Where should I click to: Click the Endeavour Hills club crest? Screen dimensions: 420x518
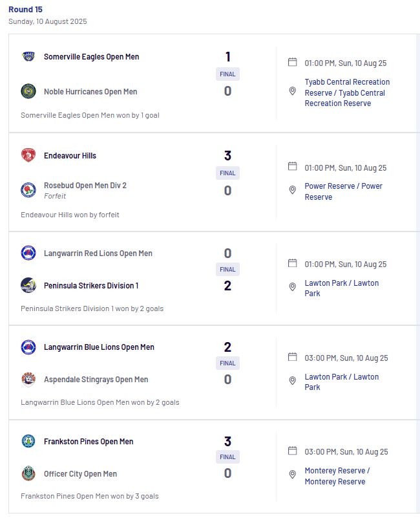click(x=28, y=155)
